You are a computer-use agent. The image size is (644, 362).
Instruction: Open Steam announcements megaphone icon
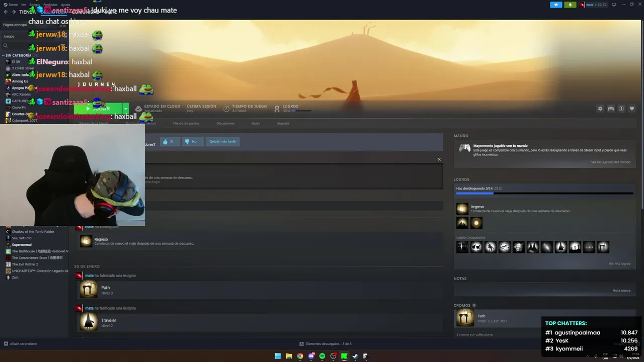(x=556, y=5)
